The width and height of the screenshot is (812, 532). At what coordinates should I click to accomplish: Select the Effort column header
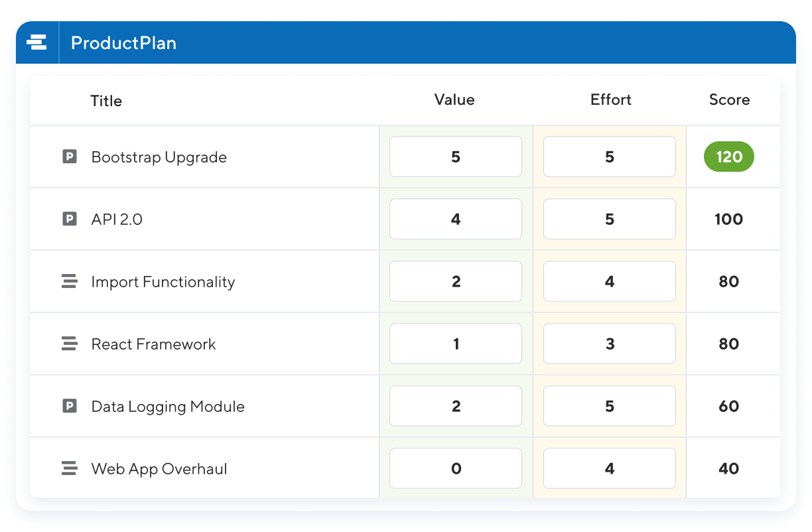click(610, 100)
